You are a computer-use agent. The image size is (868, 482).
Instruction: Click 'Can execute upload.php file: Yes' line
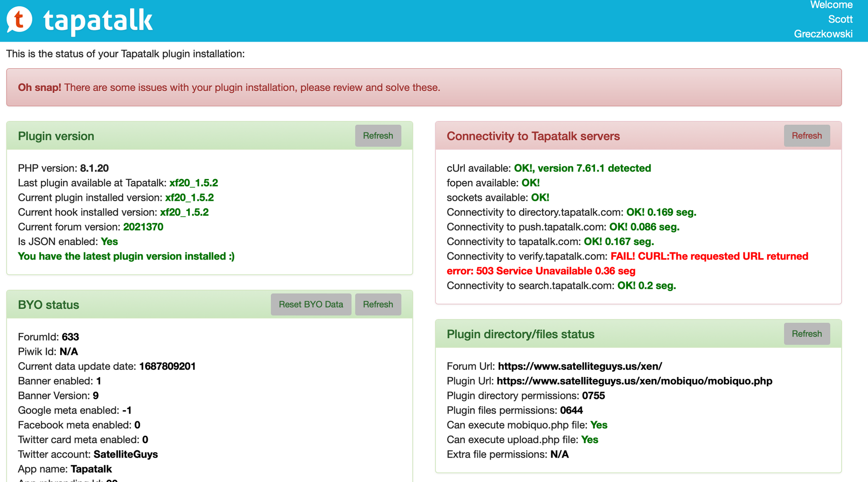pyautogui.click(x=523, y=440)
